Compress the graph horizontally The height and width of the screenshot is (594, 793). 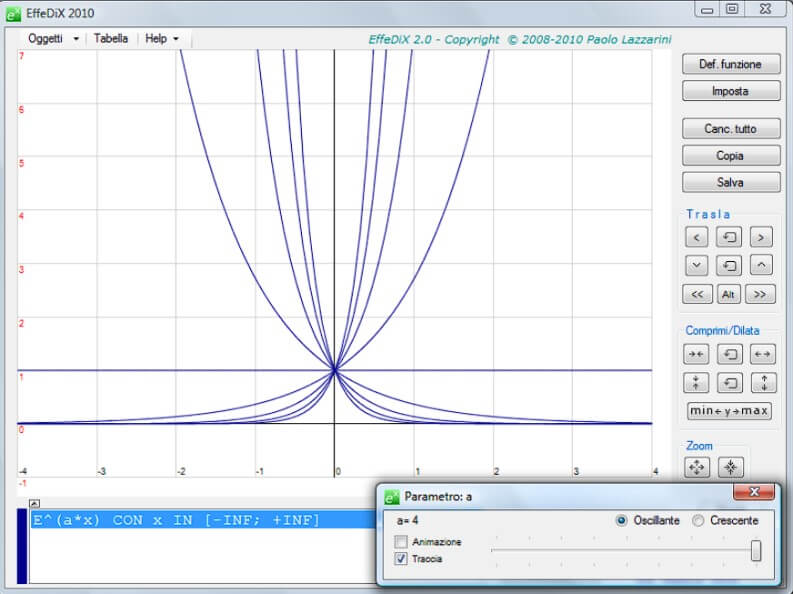coord(697,354)
